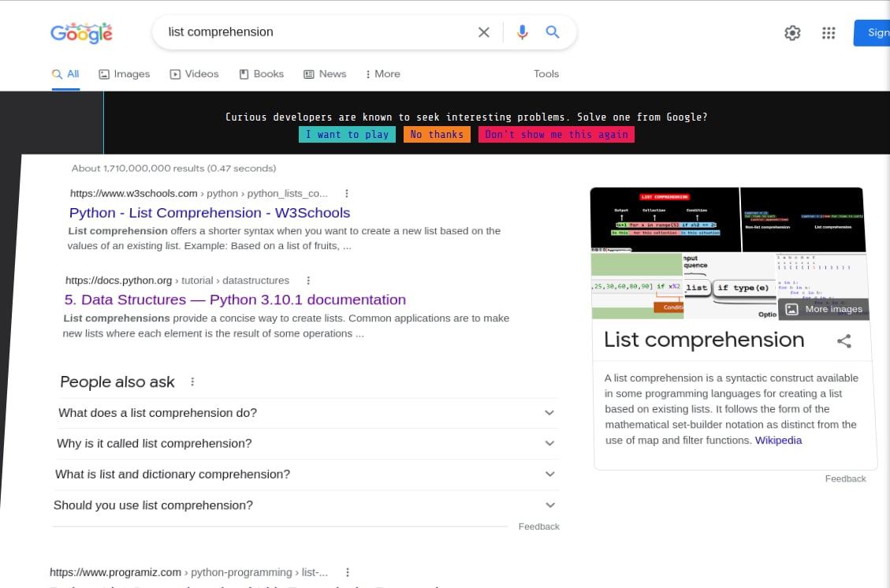Open options menu for W3Schools result
The image size is (890, 588).
(346, 194)
